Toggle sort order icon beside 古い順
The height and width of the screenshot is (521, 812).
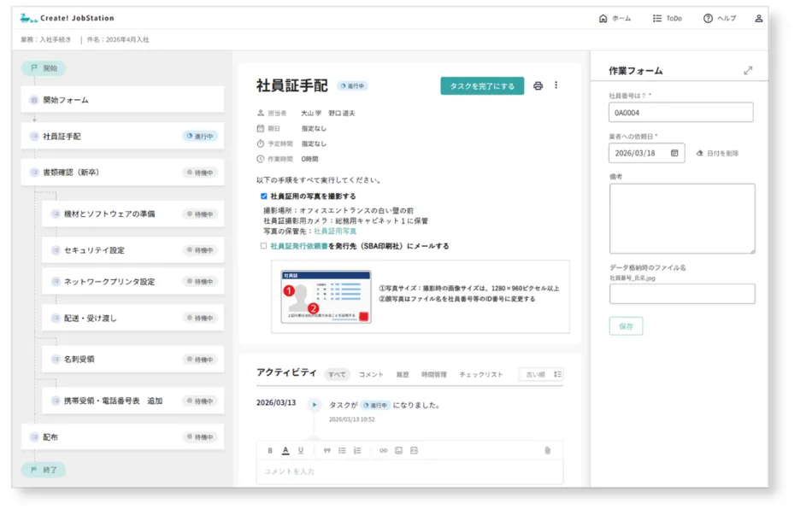coord(557,374)
